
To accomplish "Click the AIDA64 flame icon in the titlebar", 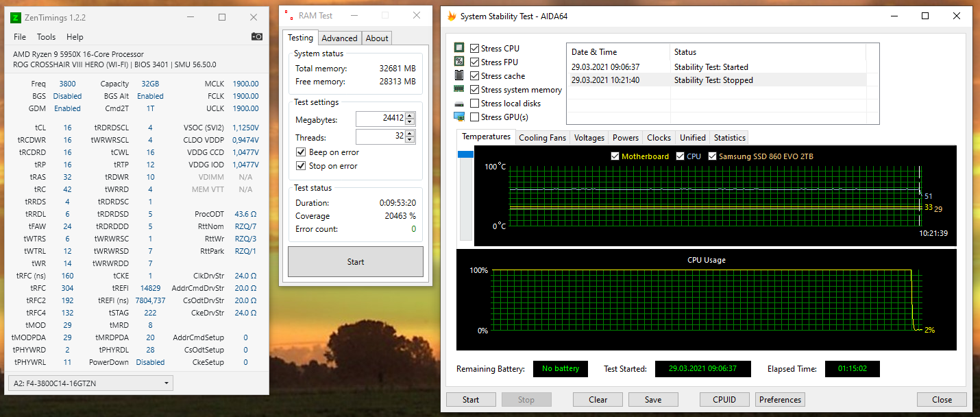I will click(452, 16).
